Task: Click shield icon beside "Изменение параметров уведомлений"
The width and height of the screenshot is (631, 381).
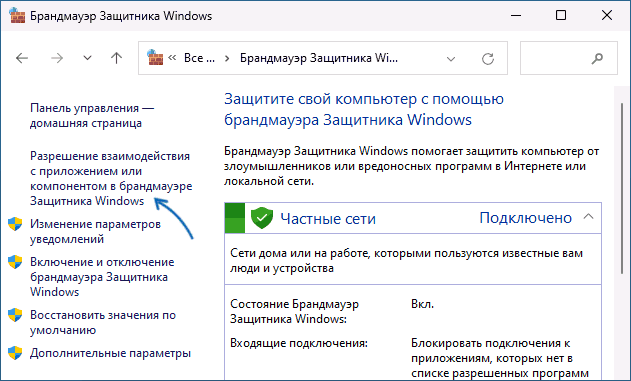Action: [x=15, y=224]
